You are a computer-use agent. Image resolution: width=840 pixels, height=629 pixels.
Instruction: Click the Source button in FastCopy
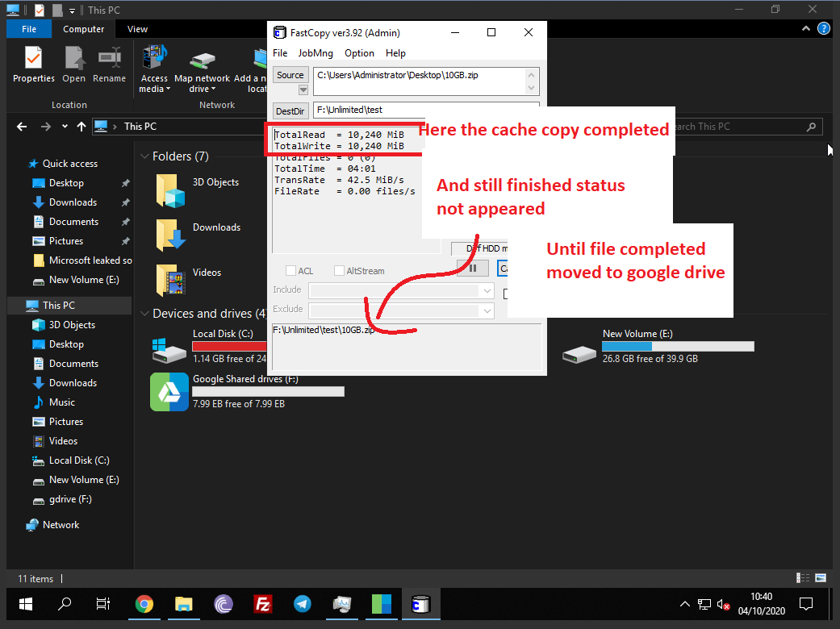290,75
